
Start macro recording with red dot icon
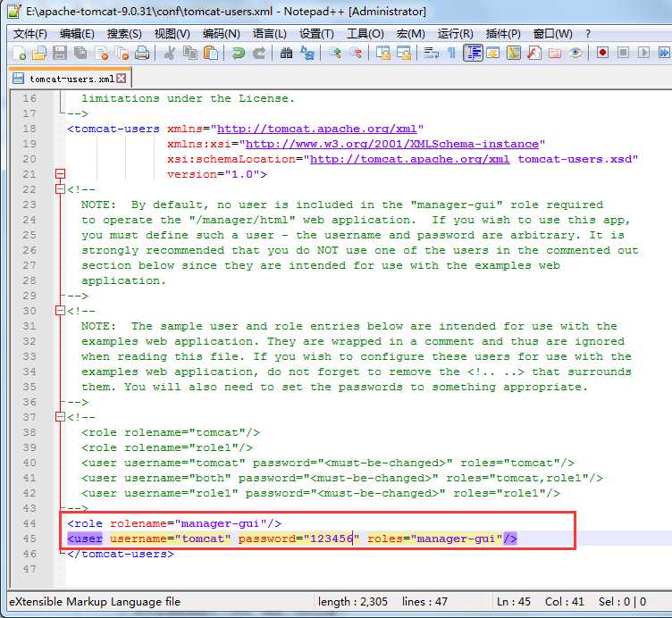click(x=602, y=53)
